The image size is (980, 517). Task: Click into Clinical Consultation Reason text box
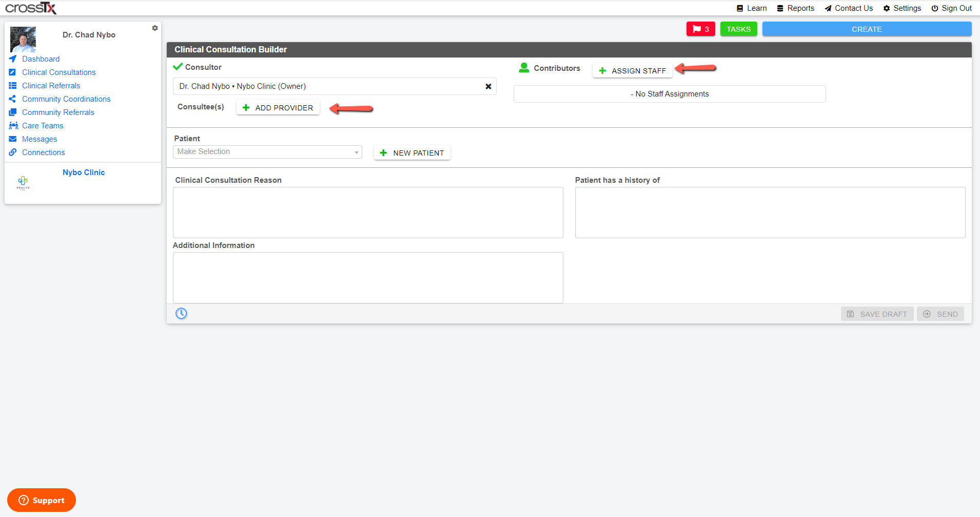pyautogui.click(x=368, y=213)
